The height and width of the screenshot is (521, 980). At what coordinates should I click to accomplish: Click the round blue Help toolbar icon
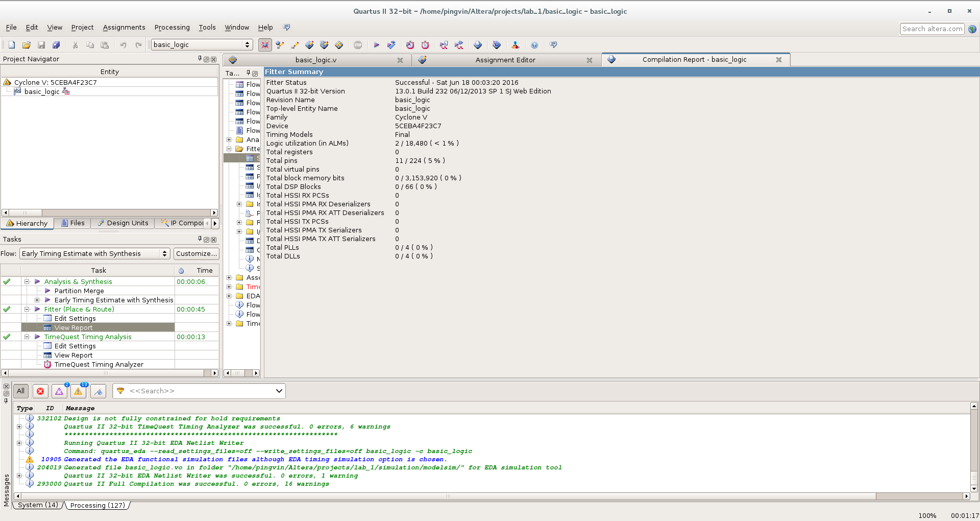[x=534, y=45]
